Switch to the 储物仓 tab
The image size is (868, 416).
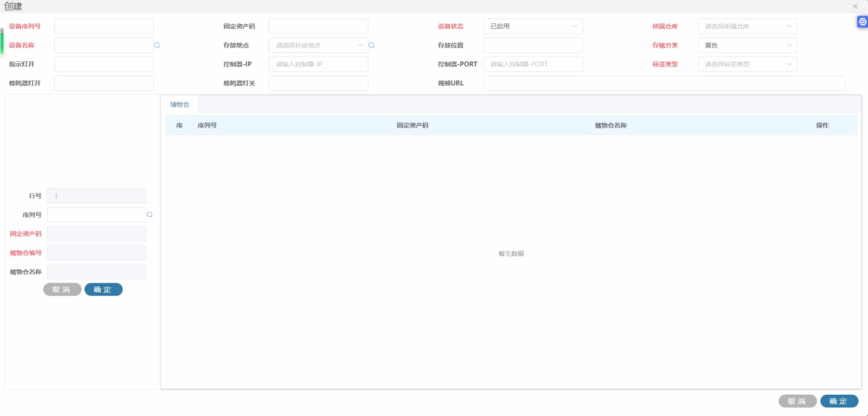coord(180,104)
